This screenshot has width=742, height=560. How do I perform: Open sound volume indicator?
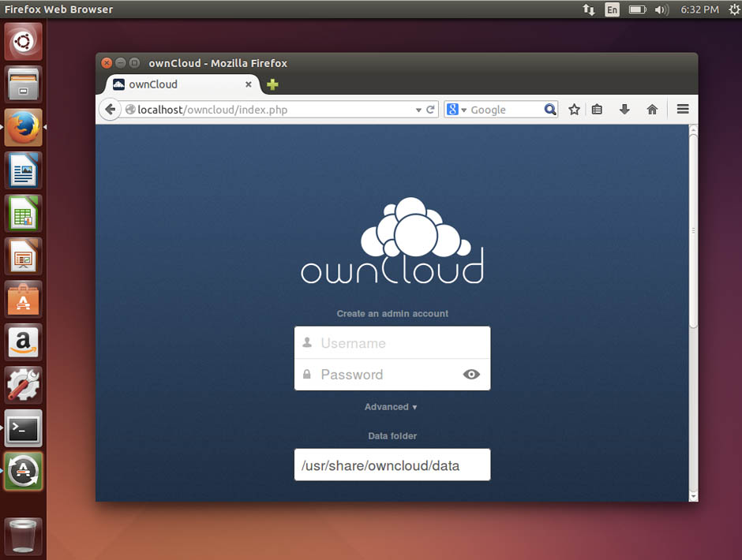click(x=661, y=9)
